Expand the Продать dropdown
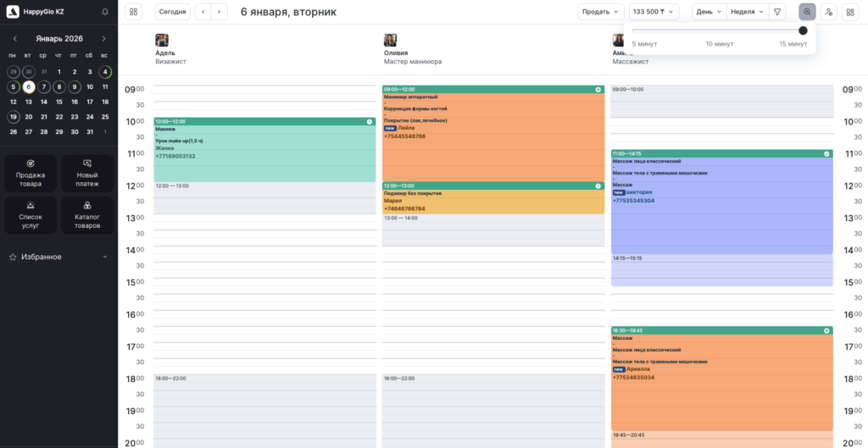The width and height of the screenshot is (868, 448). tap(601, 12)
